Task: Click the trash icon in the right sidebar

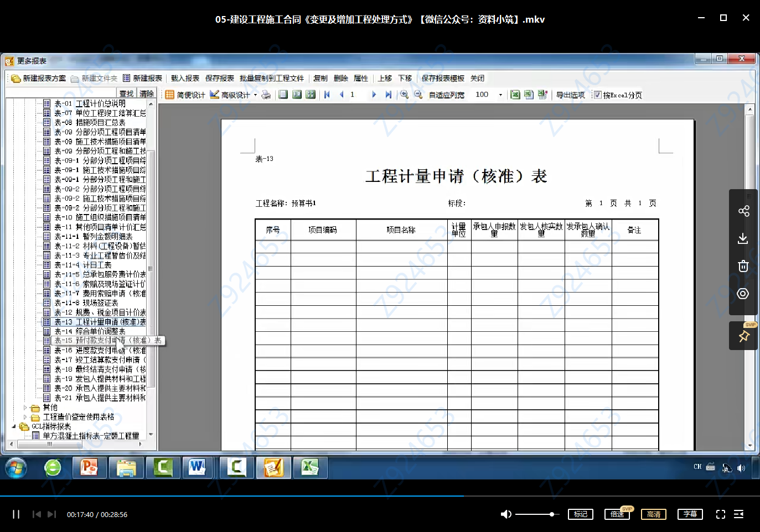Action: point(743,266)
